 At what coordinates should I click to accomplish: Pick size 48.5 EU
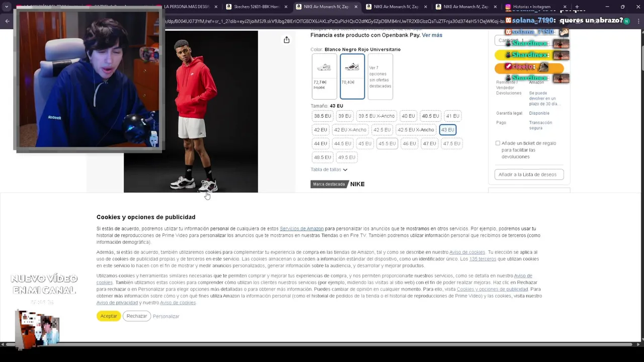coord(323,157)
